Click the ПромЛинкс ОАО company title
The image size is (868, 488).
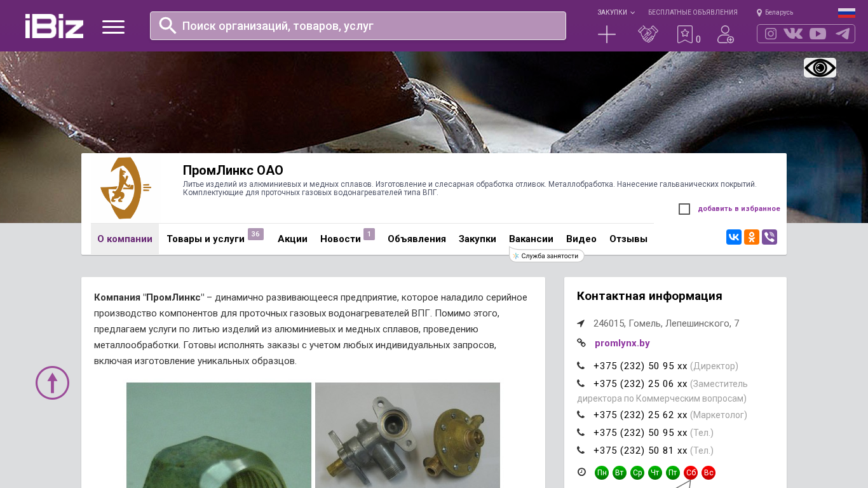pyautogui.click(x=233, y=170)
